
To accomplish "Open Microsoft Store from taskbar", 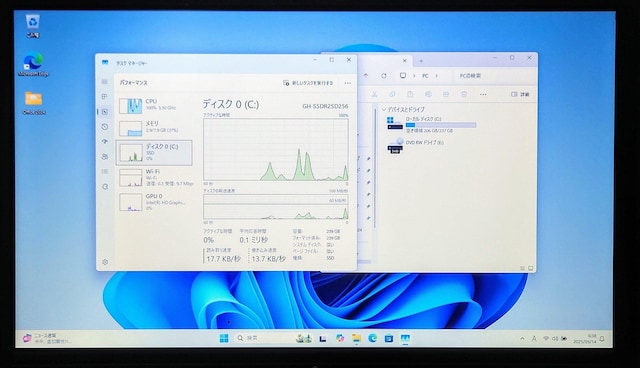I will pyautogui.click(x=389, y=338).
